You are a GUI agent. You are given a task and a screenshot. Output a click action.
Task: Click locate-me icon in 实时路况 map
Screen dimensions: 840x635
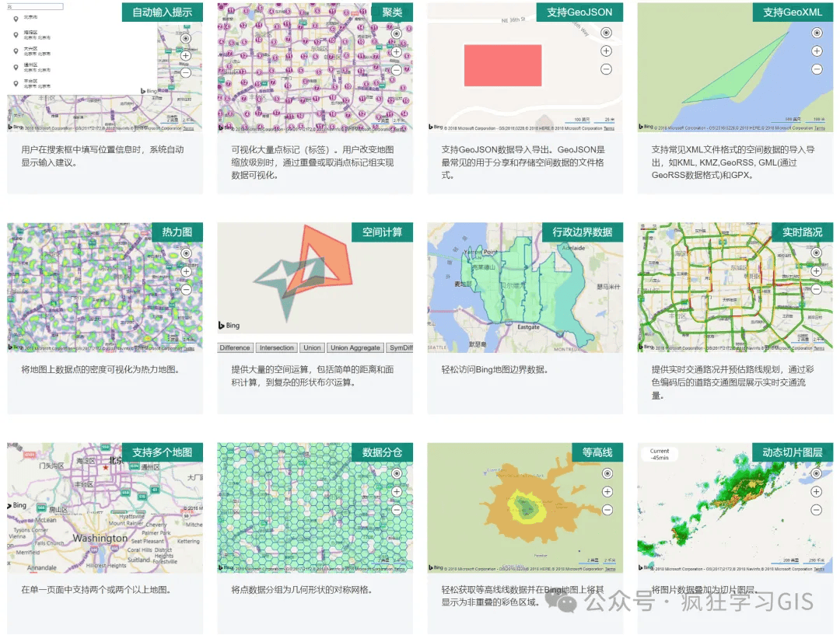pos(817,253)
